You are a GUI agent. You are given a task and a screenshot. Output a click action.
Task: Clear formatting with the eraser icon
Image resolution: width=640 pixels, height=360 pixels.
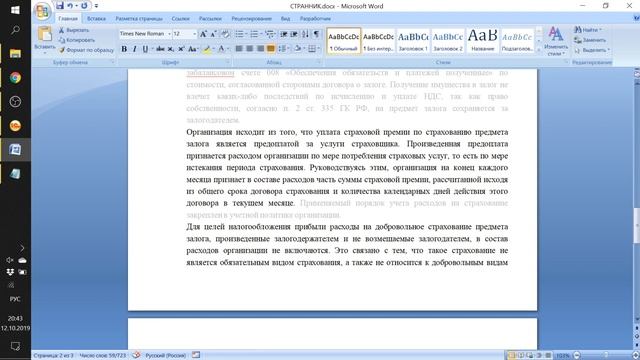(225, 34)
